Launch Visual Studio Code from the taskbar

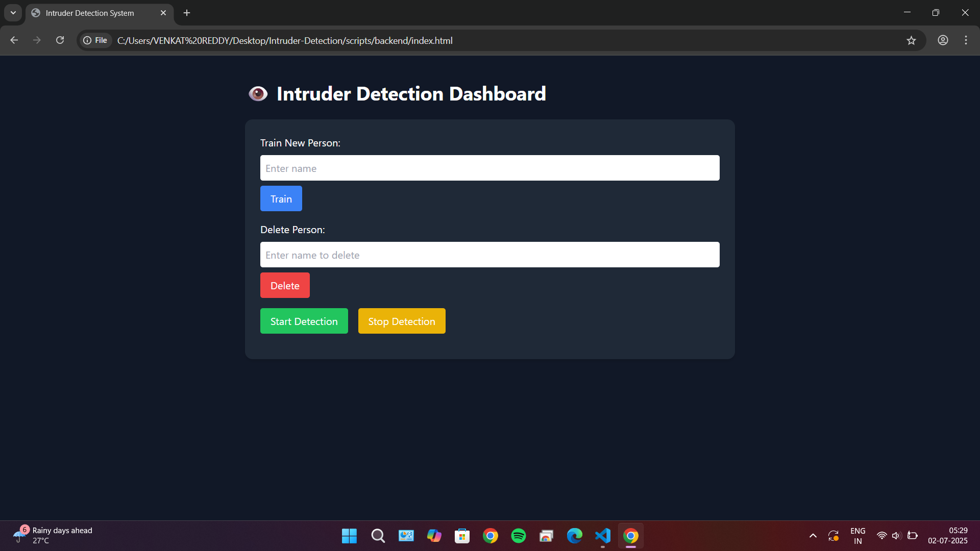coord(602,536)
